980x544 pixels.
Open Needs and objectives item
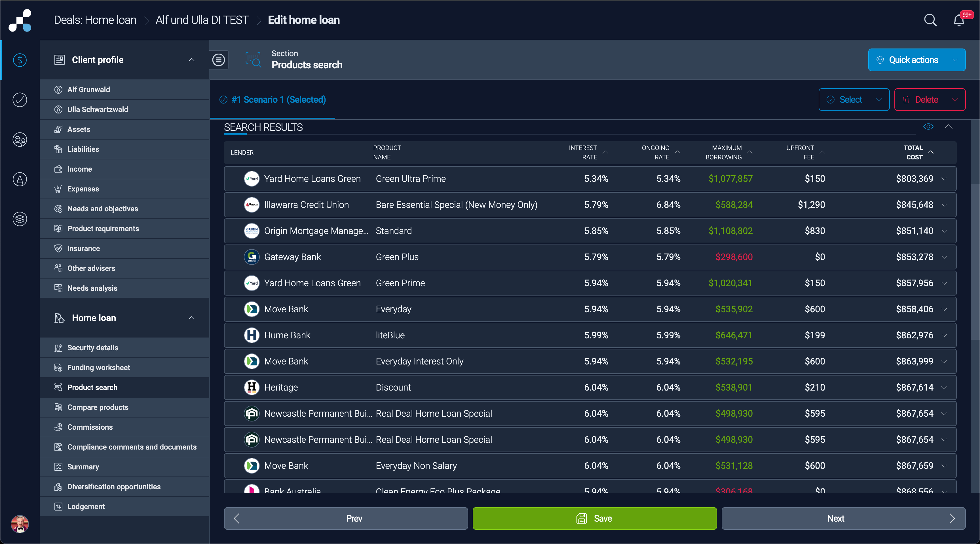pos(124,209)
